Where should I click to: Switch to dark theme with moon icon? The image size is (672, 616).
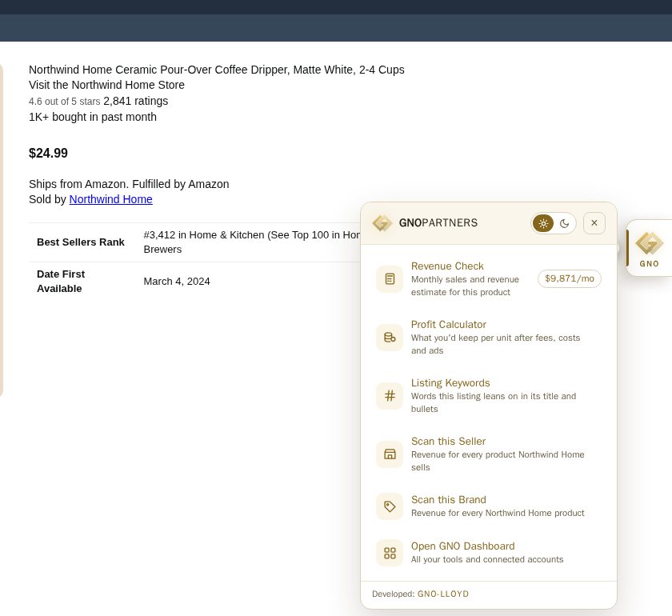coord(565,223)
